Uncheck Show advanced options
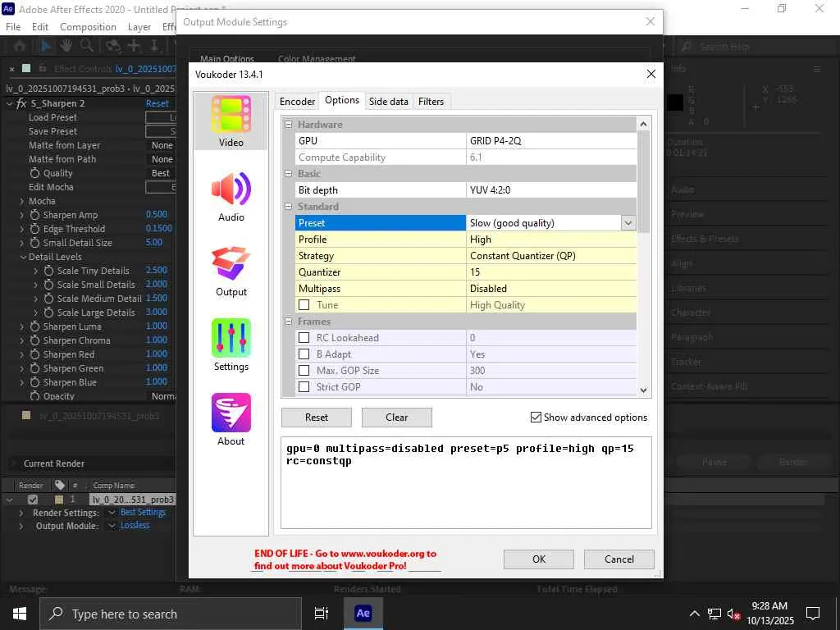 536,418
